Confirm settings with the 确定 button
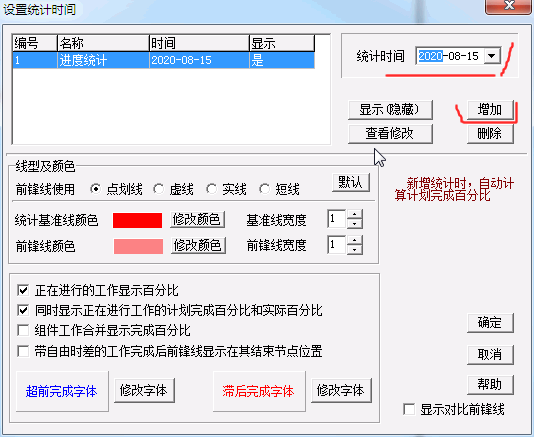This screenshot has width=534, height=437. click(x=490, y=323)
